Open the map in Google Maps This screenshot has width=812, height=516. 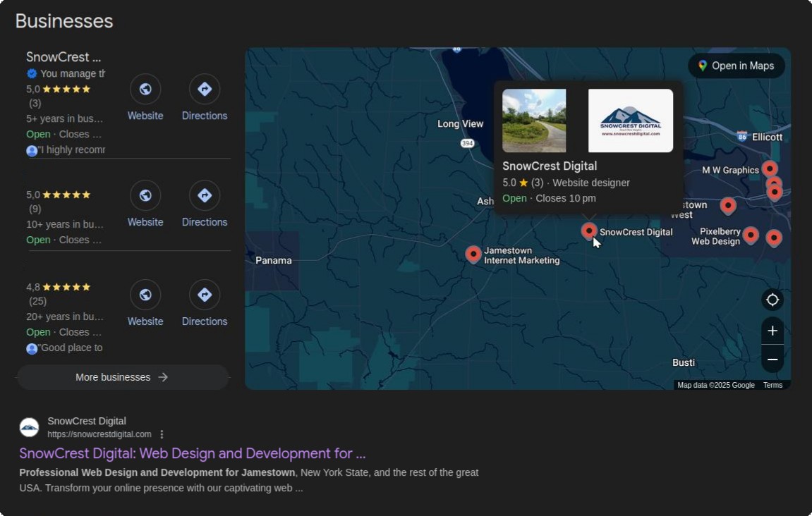click(736, 66)
